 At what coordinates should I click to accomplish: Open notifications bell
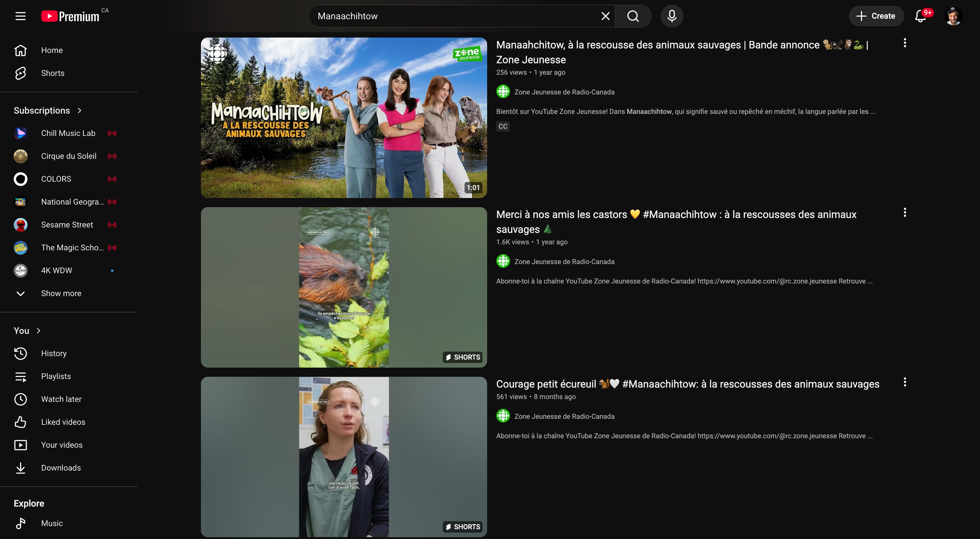(x=920, y=16)
